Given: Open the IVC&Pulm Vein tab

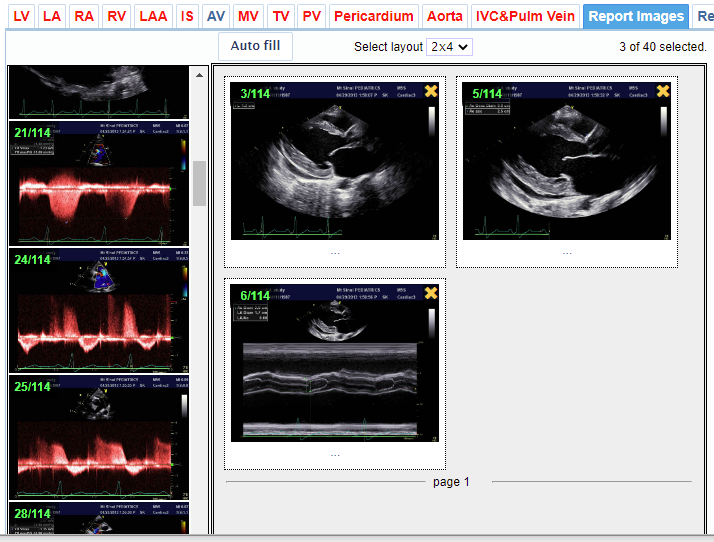Looking at the screenshot, I should click(x=525, y=16).
